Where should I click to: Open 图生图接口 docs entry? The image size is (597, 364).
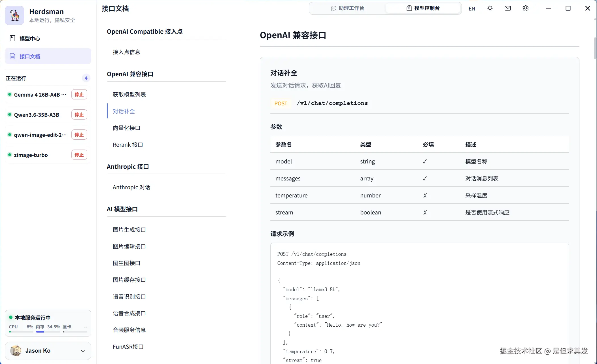[x=126, y=263]
